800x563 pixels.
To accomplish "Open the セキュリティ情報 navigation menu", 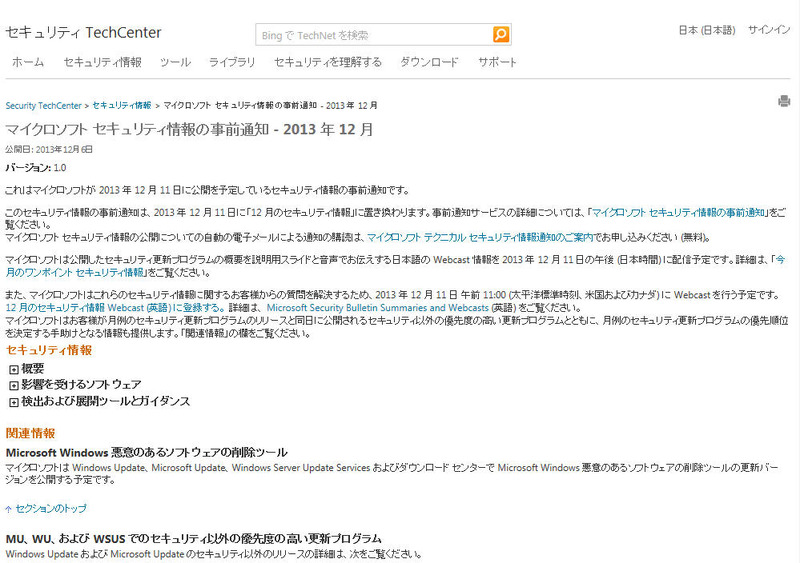I will pyautogui.click(x=102, y=62).
